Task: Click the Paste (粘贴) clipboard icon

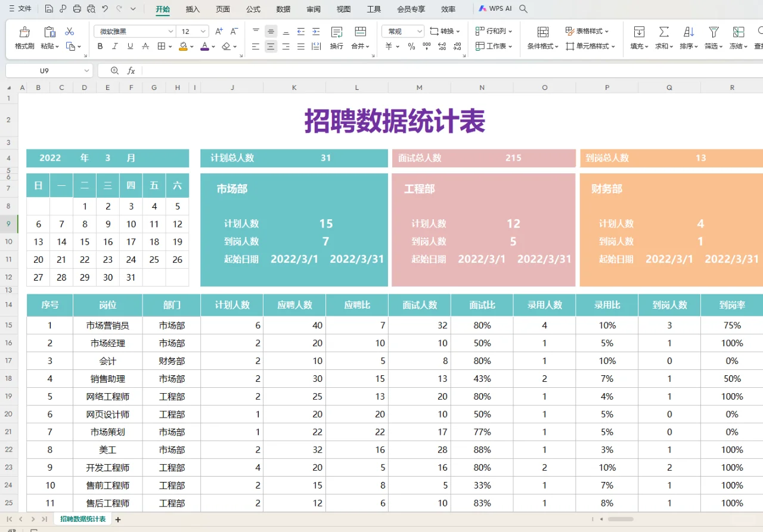Action: pos(50,32)
